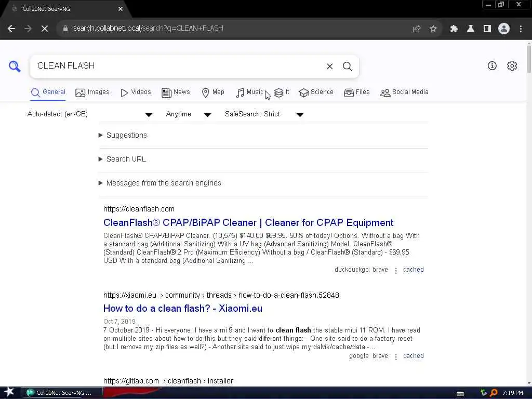Click the site lock icon
Viewport: 532px width, 399px height.
65,29
